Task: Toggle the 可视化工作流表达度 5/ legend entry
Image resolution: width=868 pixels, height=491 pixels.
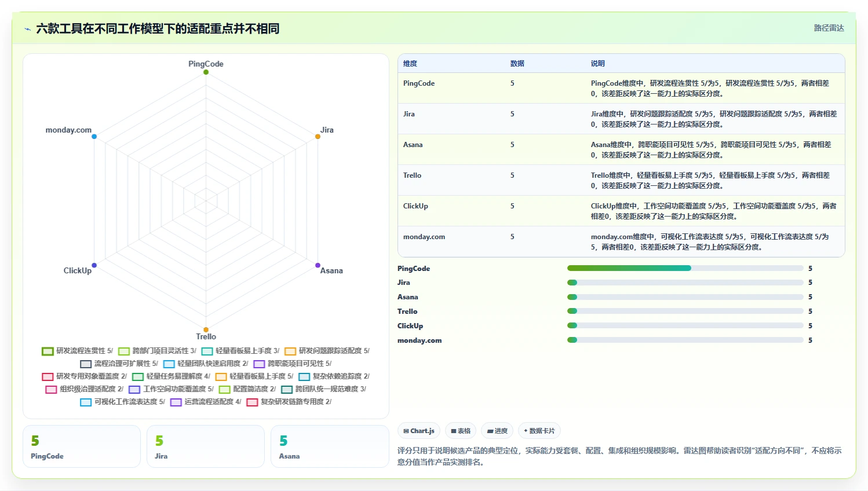Action: click(x=123, y=402)
